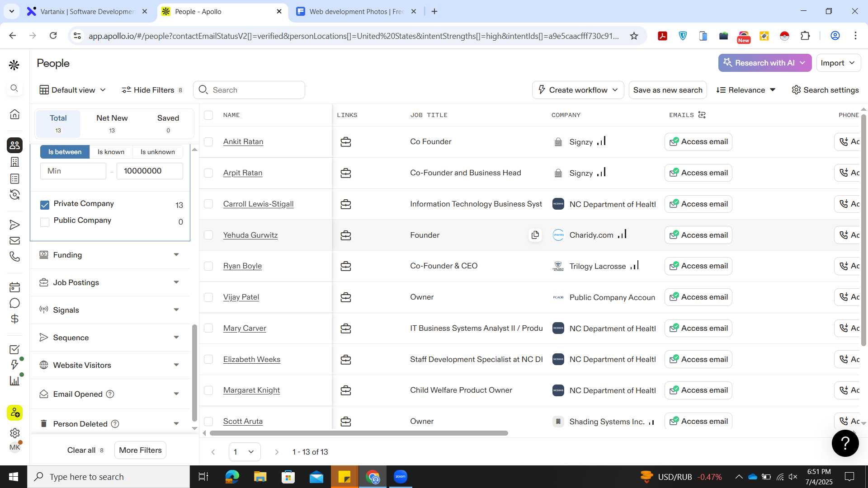Image resolution: width=868 pixels, height=488 pixels.
Task: Copy the Founder job title using the copy icon
Action: 535,235
